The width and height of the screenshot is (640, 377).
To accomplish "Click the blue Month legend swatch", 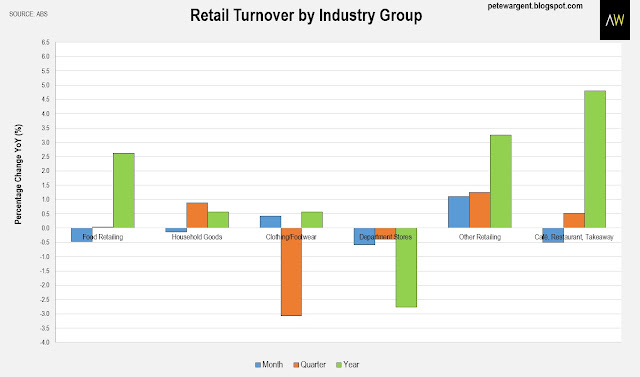I will pos(258,365).
